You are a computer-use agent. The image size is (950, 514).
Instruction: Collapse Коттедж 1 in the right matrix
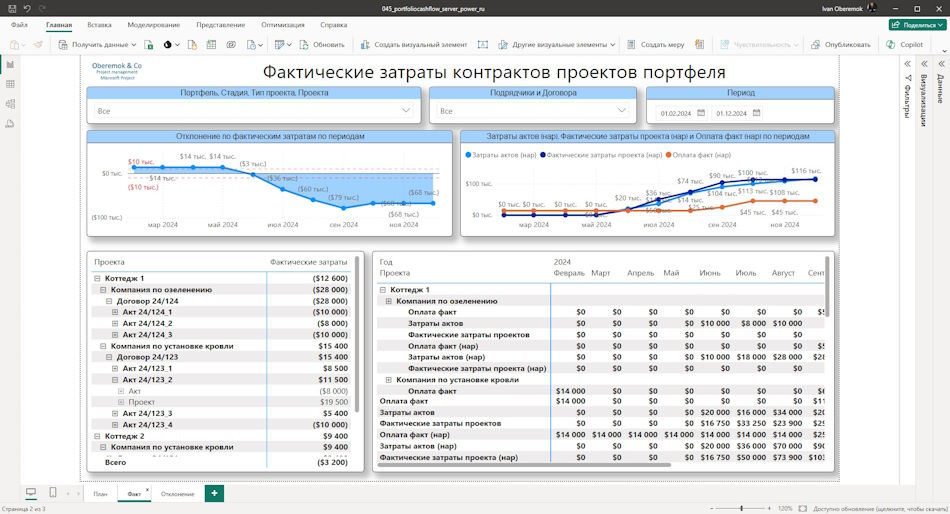click(383, 290)
